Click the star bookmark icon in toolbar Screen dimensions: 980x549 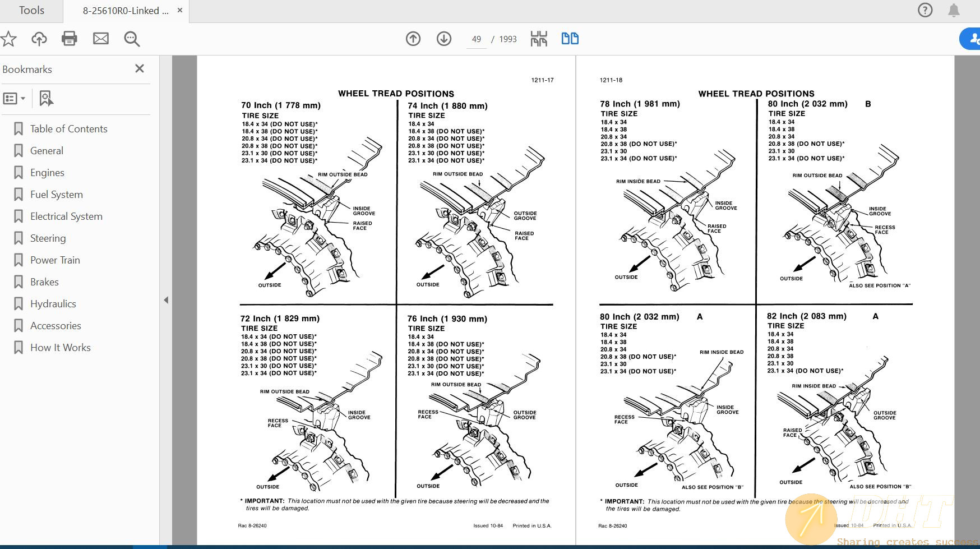point(8,39)
